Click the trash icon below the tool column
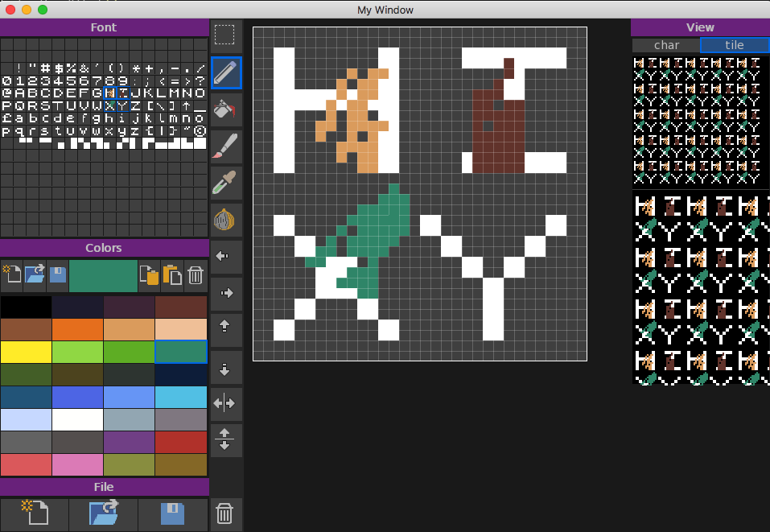Screen dimensions: 770x532 coord(225,513)
